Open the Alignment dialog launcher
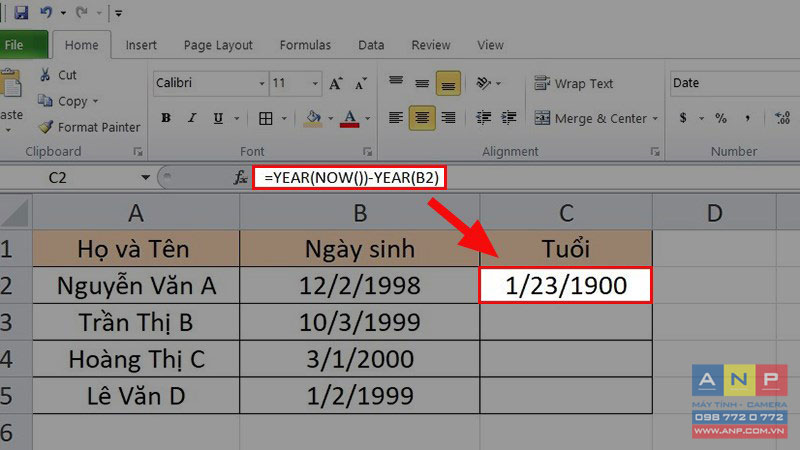Image resolution: width=800 pixels, height=450 pixels. (x=655, y=152)
